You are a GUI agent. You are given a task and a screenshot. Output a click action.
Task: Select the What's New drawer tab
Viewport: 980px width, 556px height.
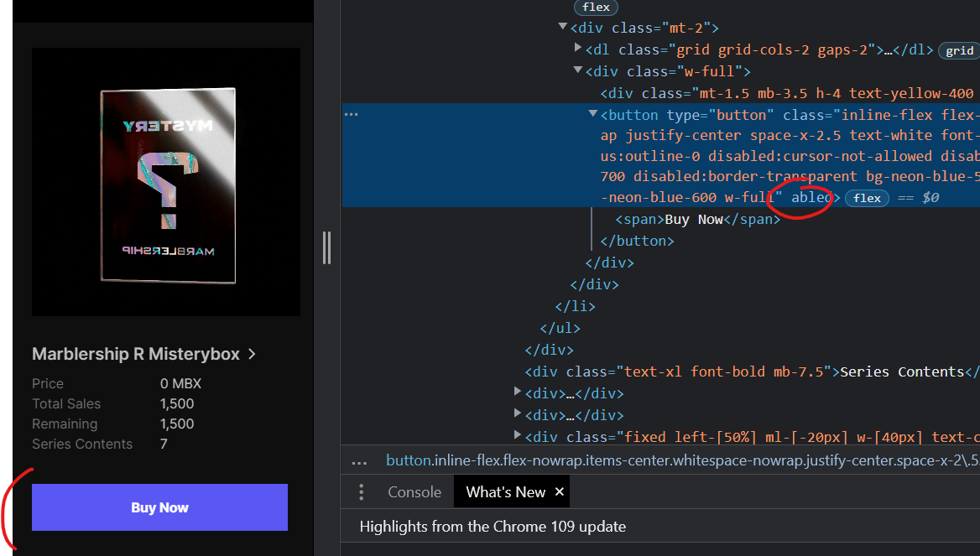pyautogui.click(x=505, y=492)
